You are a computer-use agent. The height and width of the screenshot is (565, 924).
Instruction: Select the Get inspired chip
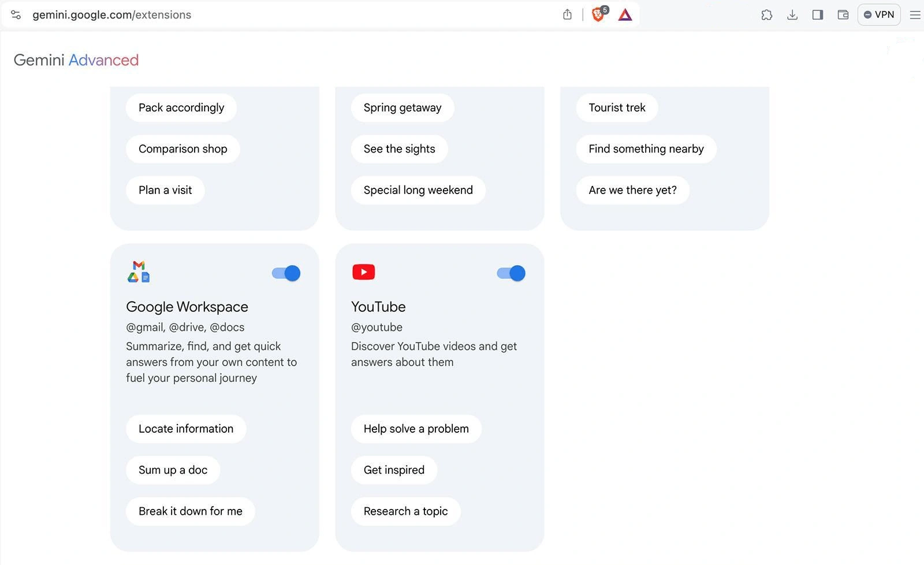coord(394,470)
